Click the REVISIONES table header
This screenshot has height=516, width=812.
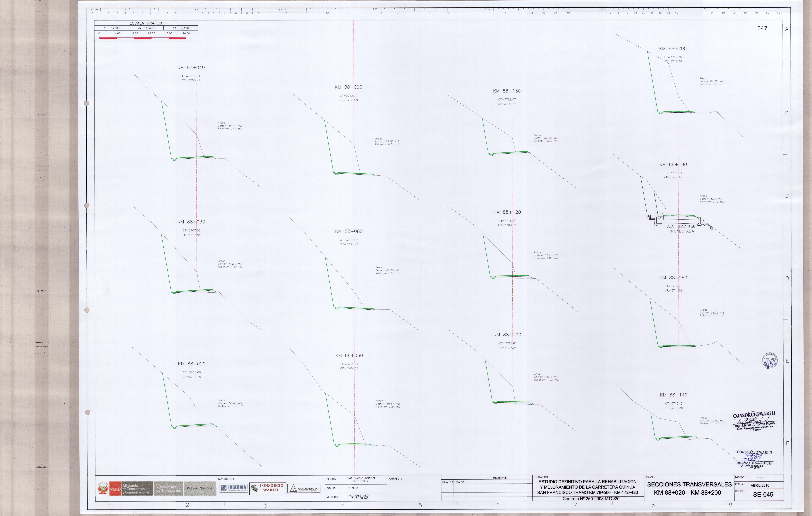(x=500, y=478)
